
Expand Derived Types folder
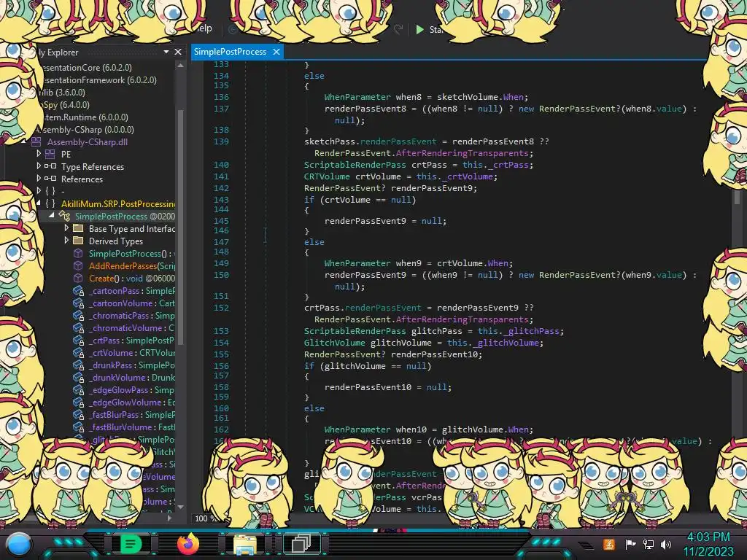coord(66,240)
